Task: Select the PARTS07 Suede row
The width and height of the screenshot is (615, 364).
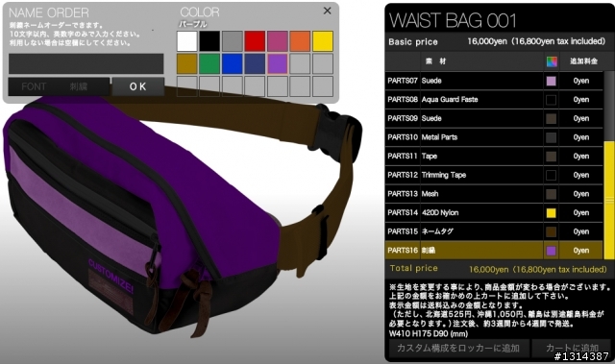Action: (x=494, y=81)
